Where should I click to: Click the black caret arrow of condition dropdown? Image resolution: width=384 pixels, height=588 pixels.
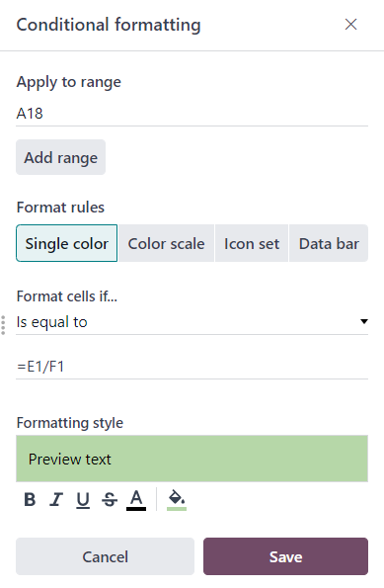[364, 321]
